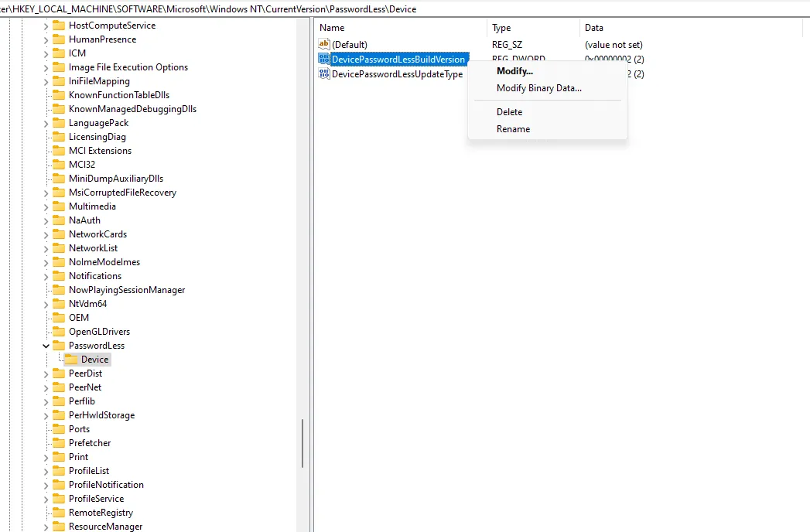
Task: Click the NowPlayingSessionManager folder icon
Action: (60, 290)
